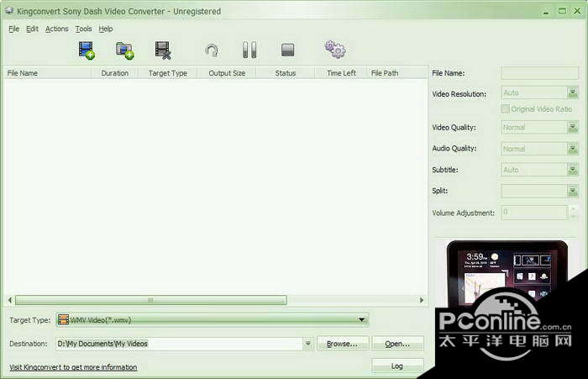Click the Remove video icon

[x=163, y=50]
